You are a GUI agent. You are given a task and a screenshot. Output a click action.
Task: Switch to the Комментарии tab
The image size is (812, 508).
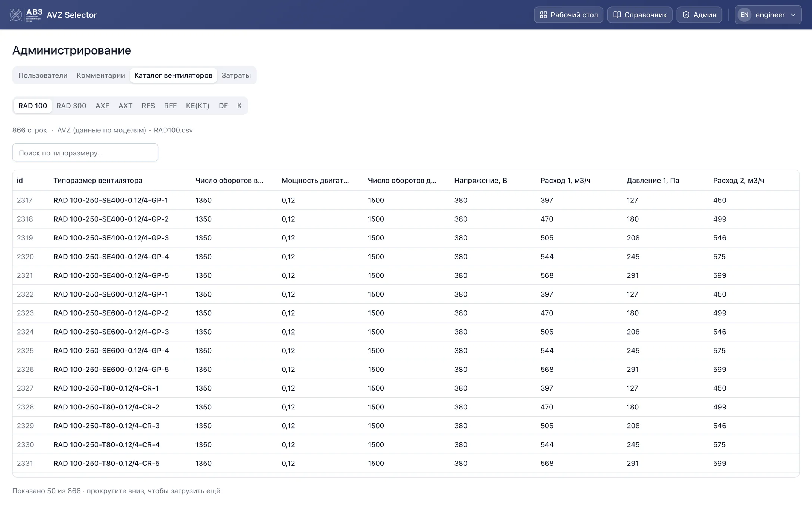[101, 75]
